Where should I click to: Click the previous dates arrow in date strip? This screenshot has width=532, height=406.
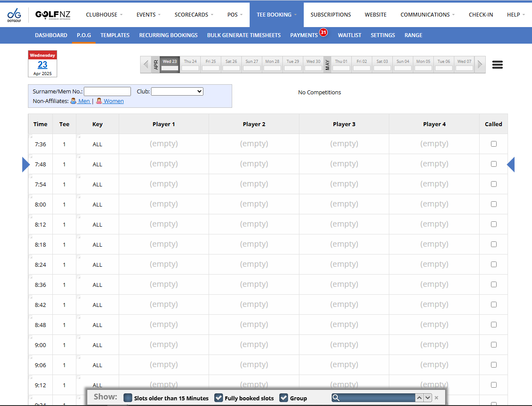[146, 65]
